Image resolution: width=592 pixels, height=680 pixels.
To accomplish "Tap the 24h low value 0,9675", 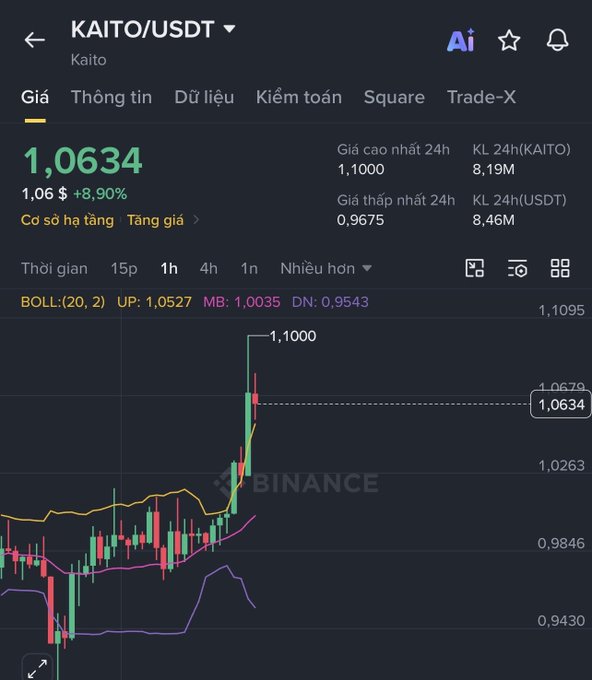I will [x=360, y=220].
